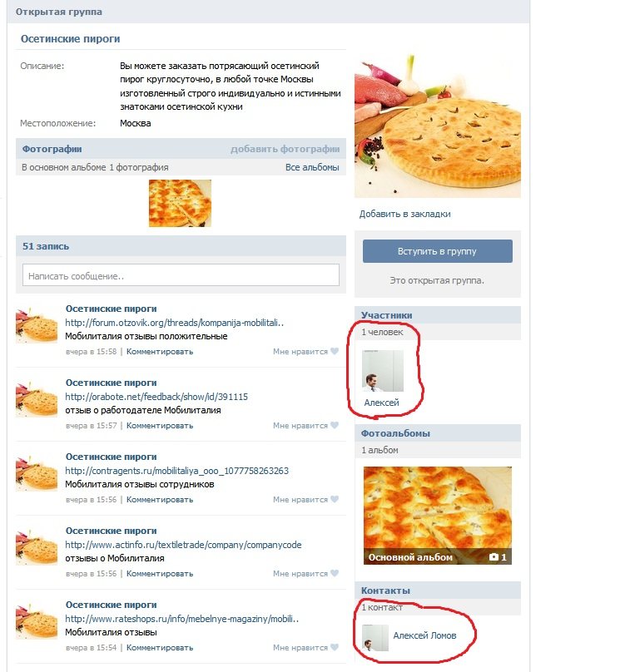Screen dimensions: 635x672
Task: Click добавить фотографии link
Action: 285,149
